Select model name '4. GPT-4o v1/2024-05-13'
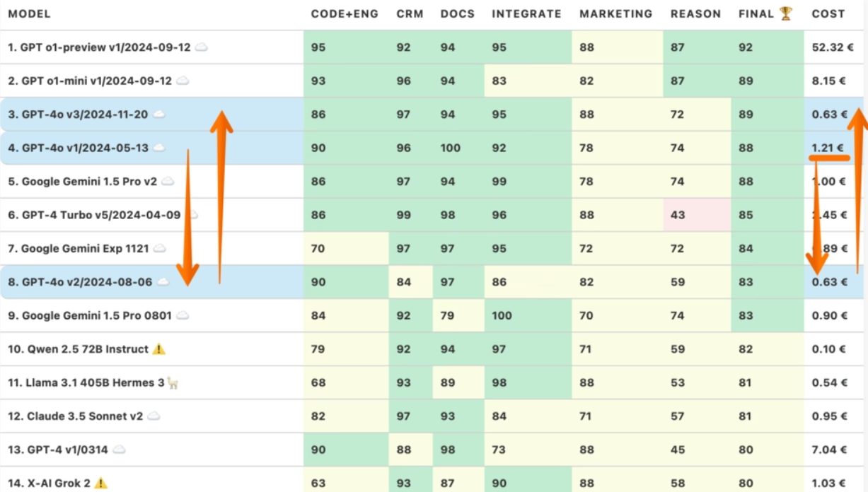Screen dimensions: 868x492 point(78,148)
